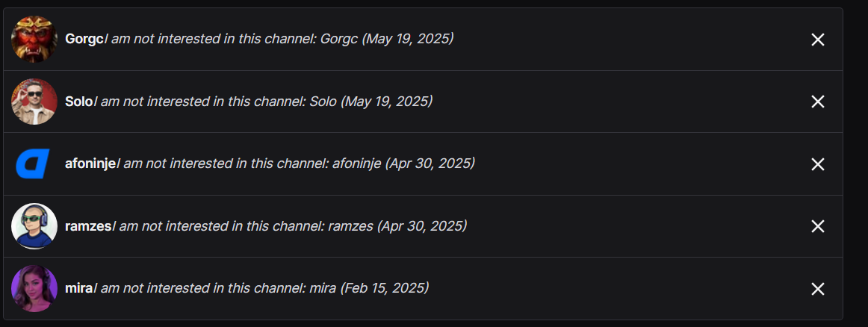The height and width of the screenshot is (327, 868).
Task: Remove Solo feedback with X icon
Action: pos(817,102)
